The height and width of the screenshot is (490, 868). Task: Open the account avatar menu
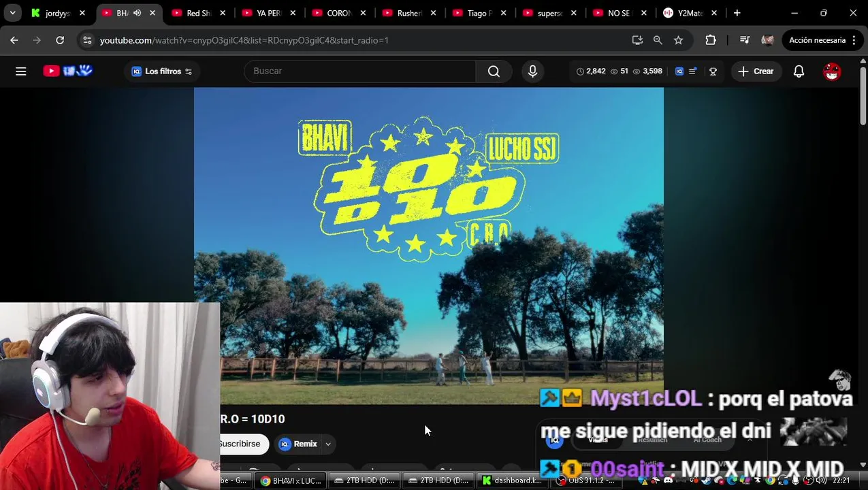832,71
